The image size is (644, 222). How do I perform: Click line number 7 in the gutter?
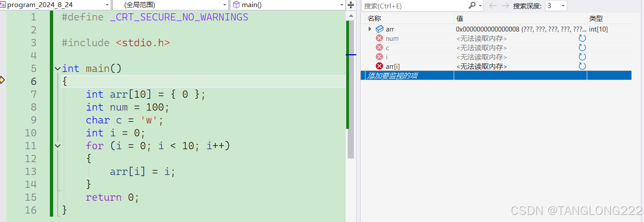(x=33, y=94)
